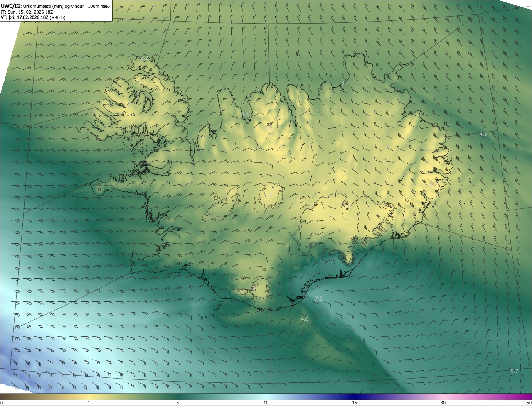This screenshot has height=406, width=532.
Task: Click the '10' tick on the color scale
Action: pyautogui.click(x=266, y=403)
